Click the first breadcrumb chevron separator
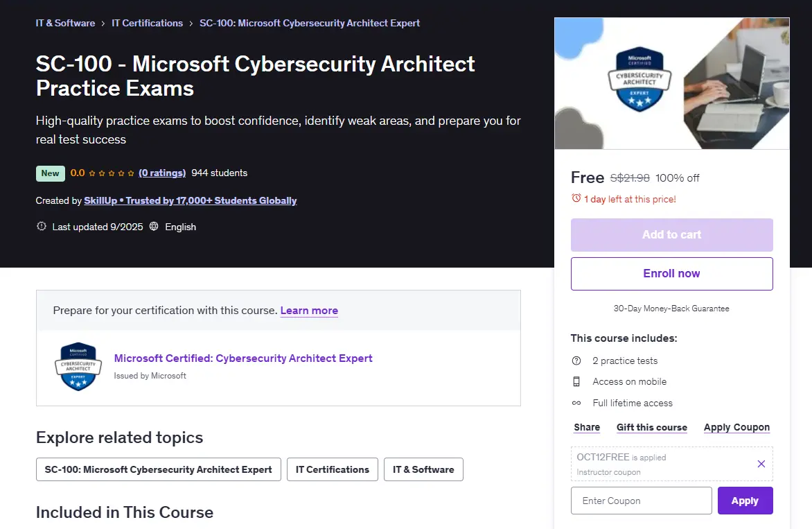Viewport: 812px width, 529px height. coord(103,24)
